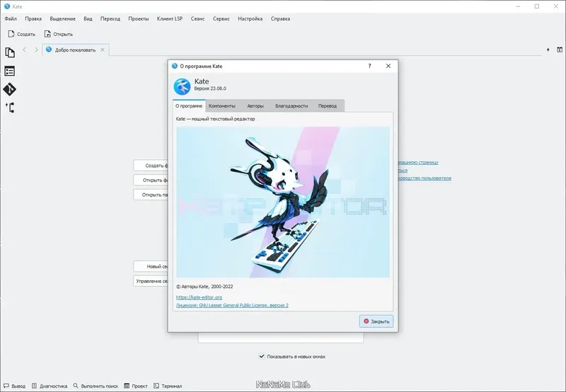Open the Переход menu
Viewport: 566px width, 392px height.
coord(110,19)
